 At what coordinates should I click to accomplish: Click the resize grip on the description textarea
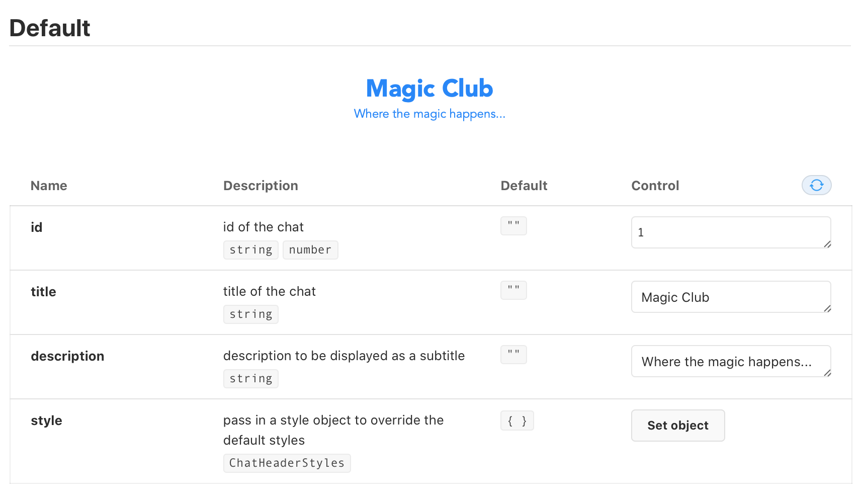[x=827, y=374]
